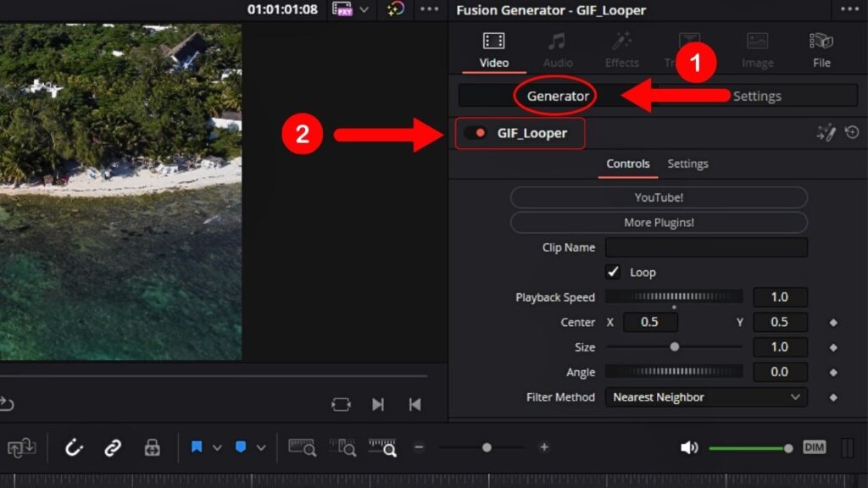Enable linked selection with the chain icon
The height and width of the screenshot is (488, 868).
coord(113,447)
